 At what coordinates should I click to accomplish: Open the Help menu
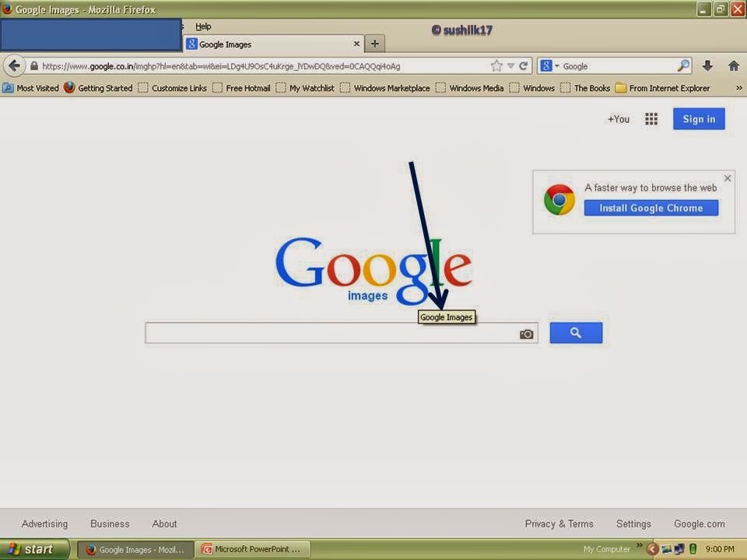pos(203,26)
